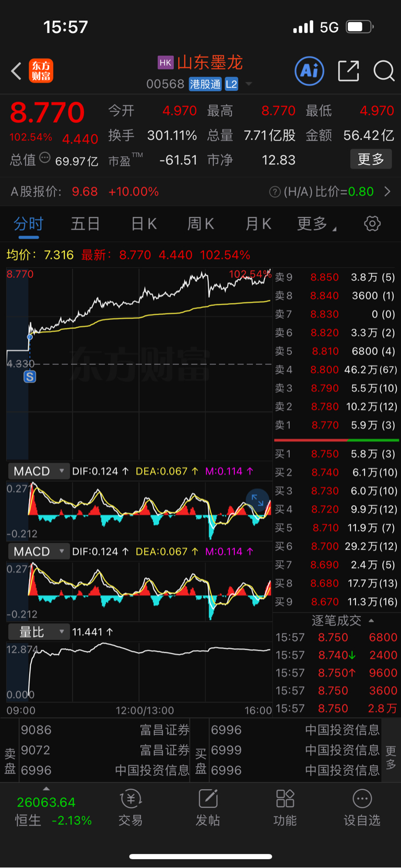Tap bid-ask ratio bar between 卖1 and 买1
Image resolution: width=401 pixels, height=868 pixels.
(336, 441)
